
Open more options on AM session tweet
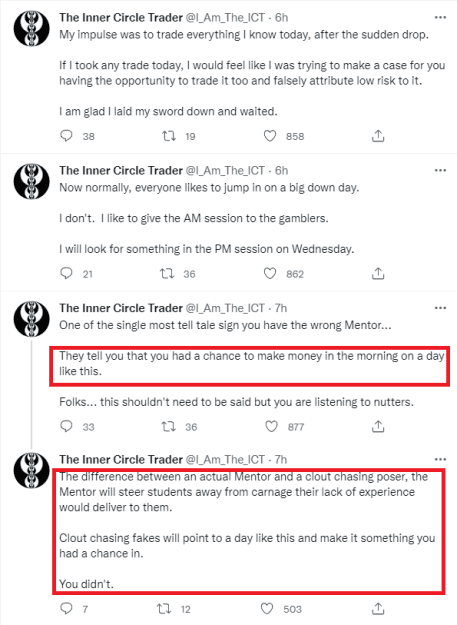click(x=440, y=171)
